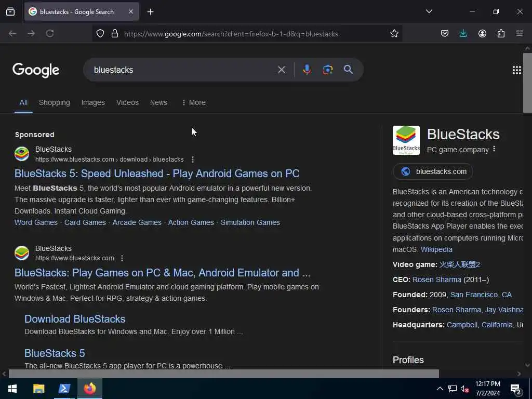Open the 火柴人联盟2 video game link
Screen dimensions: 532x399
[459, 264]
